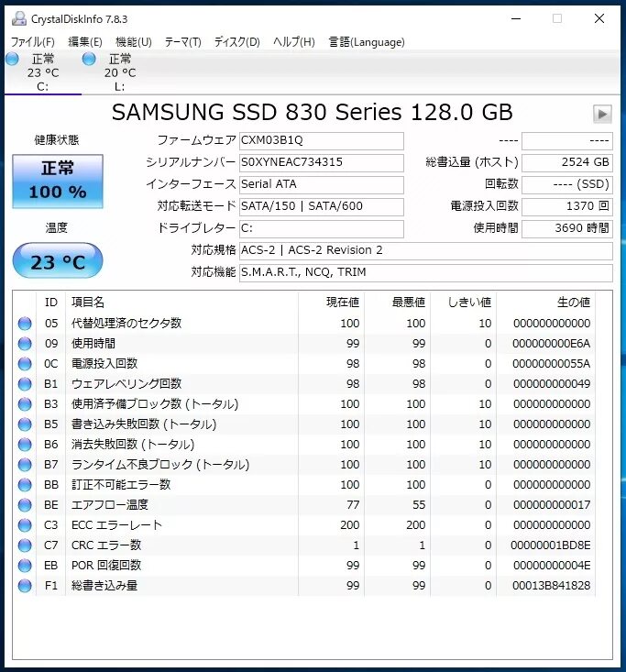Select the blue status orb for drive L:
626x672 pixels.
click(x=89, y=59)
